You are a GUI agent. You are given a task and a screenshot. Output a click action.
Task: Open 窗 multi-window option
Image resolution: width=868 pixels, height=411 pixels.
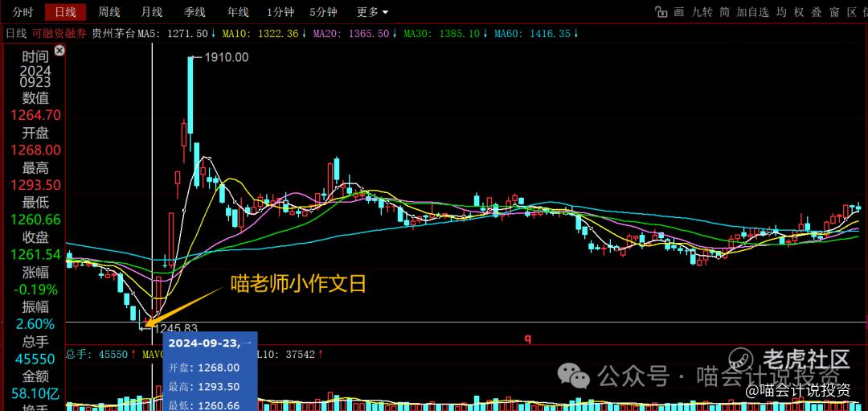click(834, 11)
